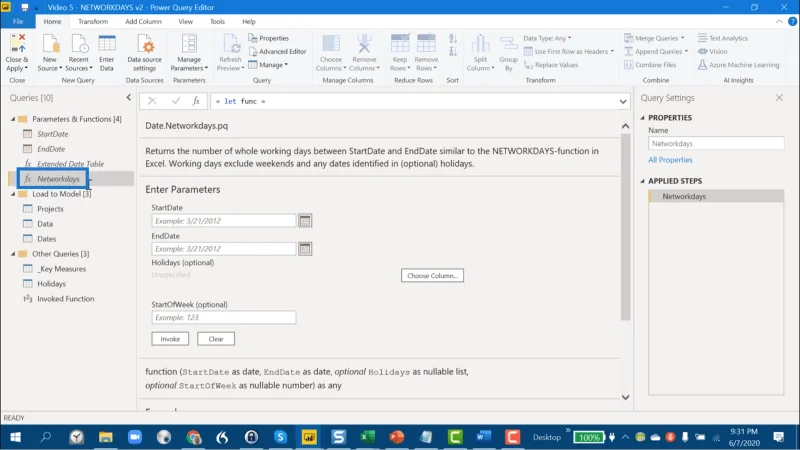Image resolution: width=800 pixels, height=450 pixels.
Task: Open query Properties
Action: (268, 38)
